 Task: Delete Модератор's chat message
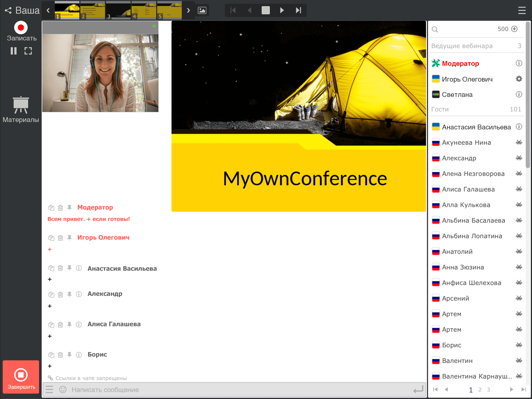pos(60,208)
